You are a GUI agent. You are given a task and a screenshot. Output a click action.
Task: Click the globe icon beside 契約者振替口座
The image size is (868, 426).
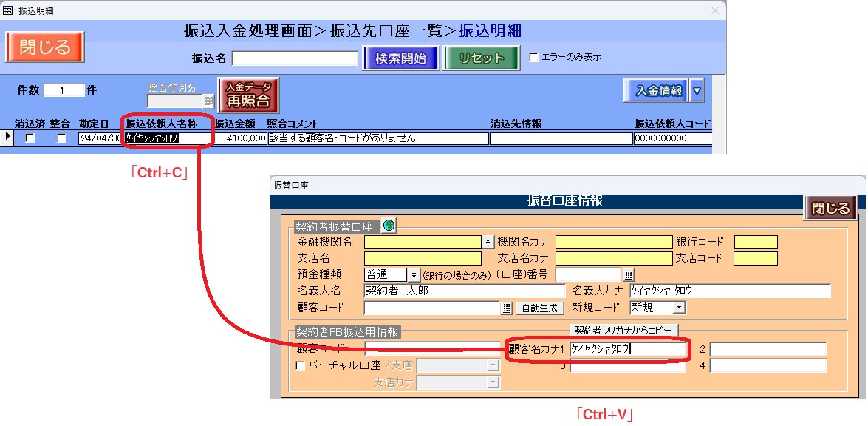[x=389, y=226]
